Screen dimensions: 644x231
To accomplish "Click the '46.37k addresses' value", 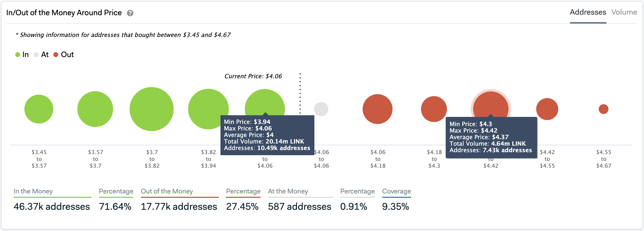I will (52, 207).
